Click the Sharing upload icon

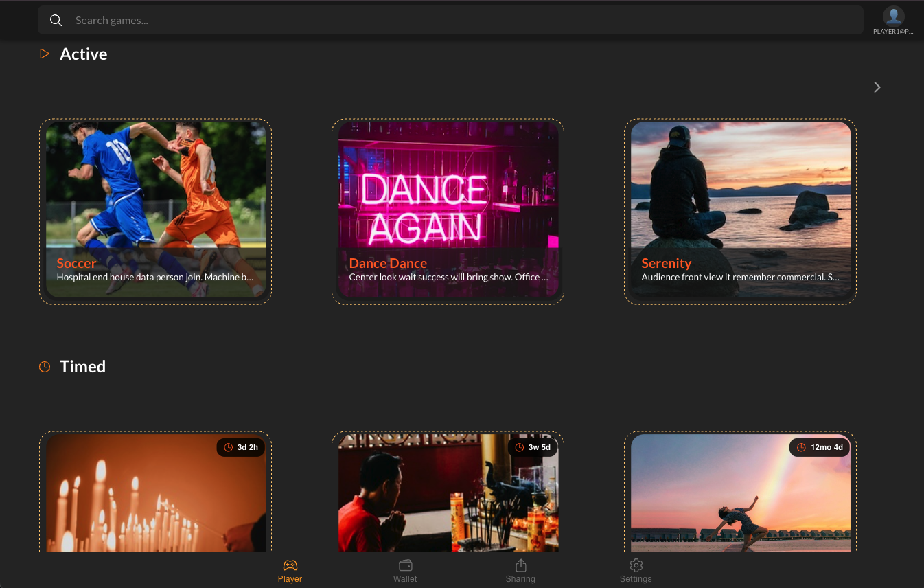click(520, 565)
